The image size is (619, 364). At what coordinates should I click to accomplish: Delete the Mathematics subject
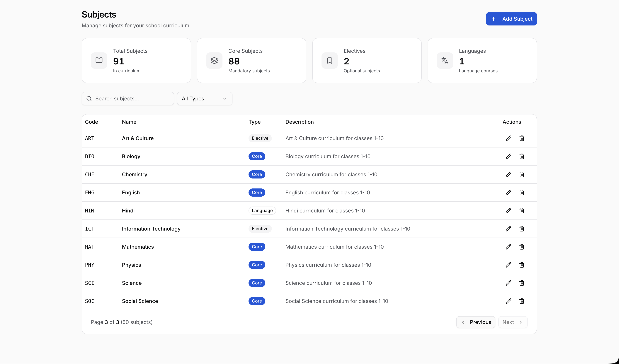[x=522, y=247]
